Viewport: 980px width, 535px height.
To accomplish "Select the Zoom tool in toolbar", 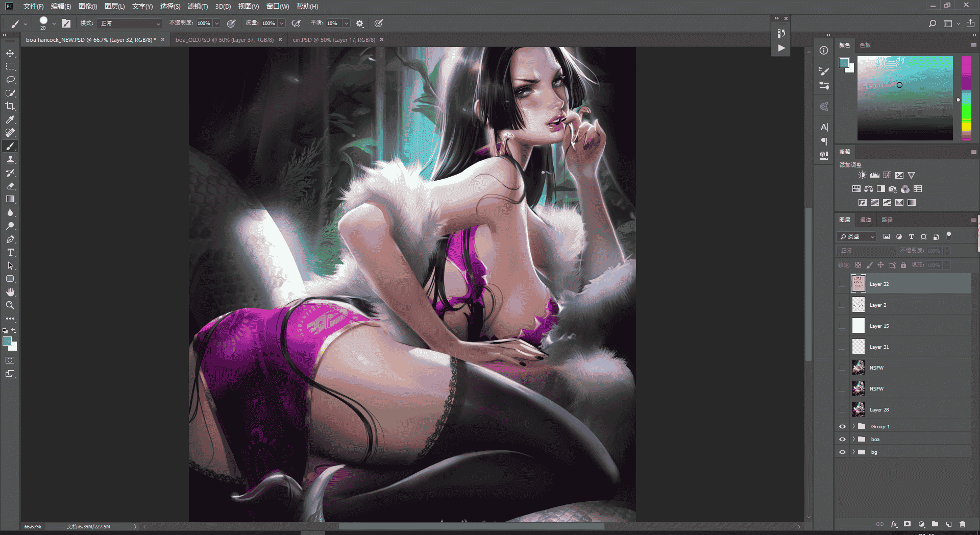I will pos(10,305).
